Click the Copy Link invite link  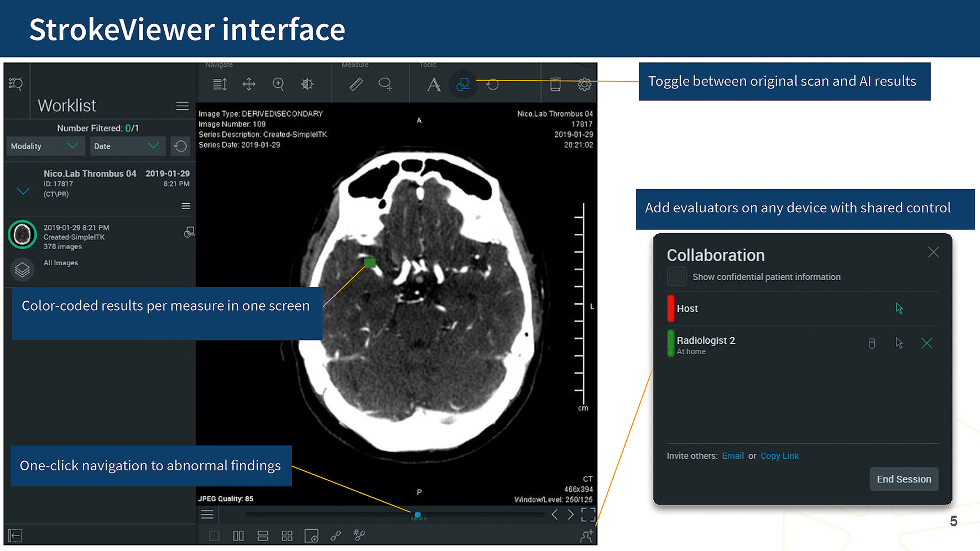pos(779,456)
